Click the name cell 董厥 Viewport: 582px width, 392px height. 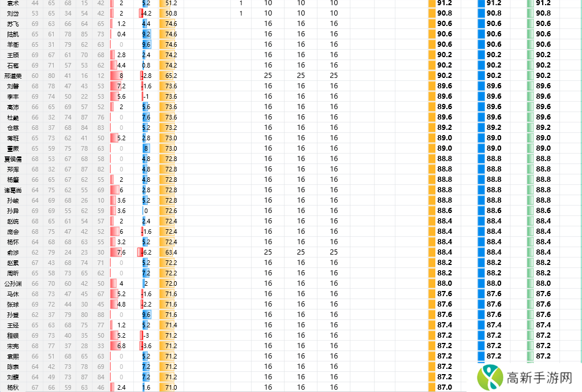[13, 148]
